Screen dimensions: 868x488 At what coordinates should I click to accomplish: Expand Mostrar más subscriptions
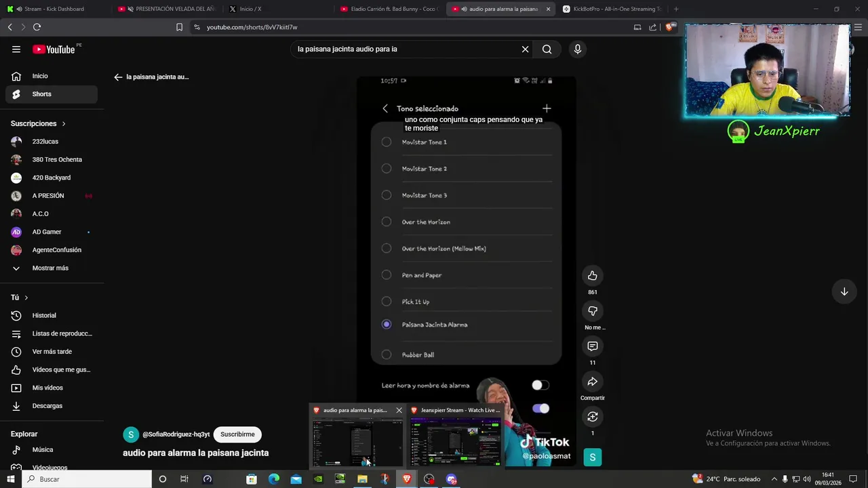click(52, 268)
